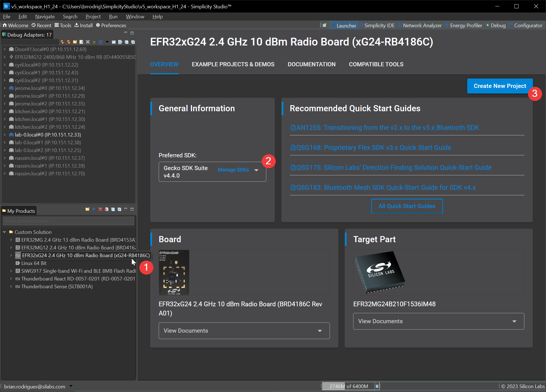Click the refresh debug adapters icon
Screen dimensions: 546x392
pyautogui.click(x=62, y=42)
